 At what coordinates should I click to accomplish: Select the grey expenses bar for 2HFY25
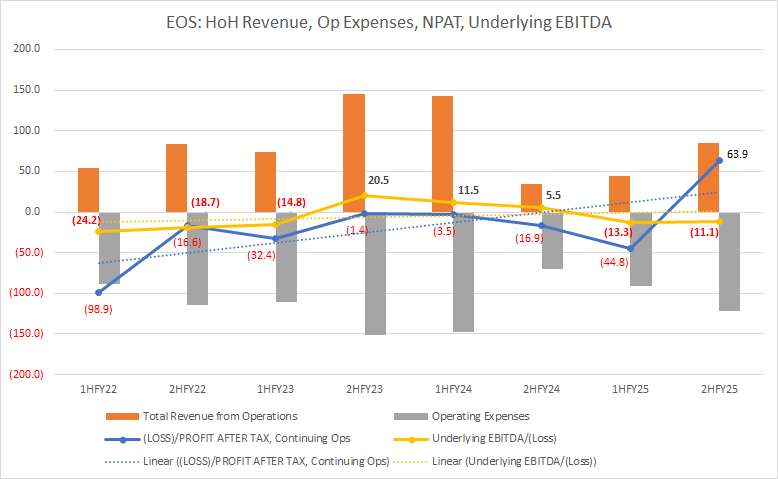(x=730, y=261)
